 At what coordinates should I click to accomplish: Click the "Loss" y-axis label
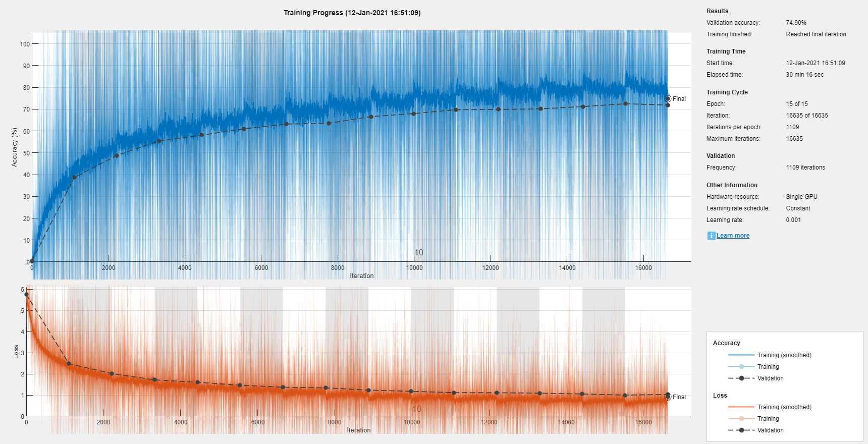(16, 352)
